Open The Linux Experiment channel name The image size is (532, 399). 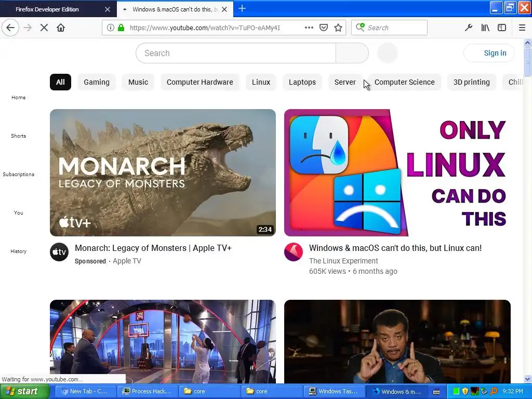point(343,261)
